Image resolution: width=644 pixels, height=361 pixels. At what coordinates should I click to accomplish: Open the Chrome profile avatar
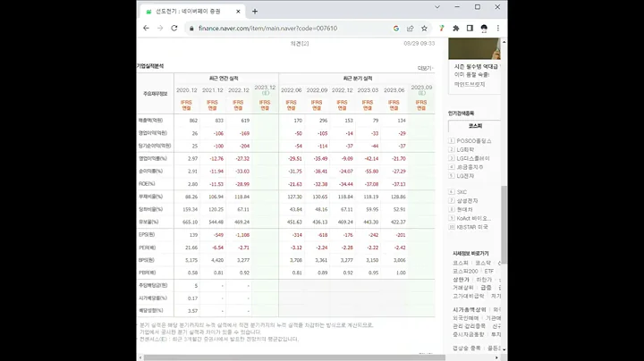coord(484,28)
